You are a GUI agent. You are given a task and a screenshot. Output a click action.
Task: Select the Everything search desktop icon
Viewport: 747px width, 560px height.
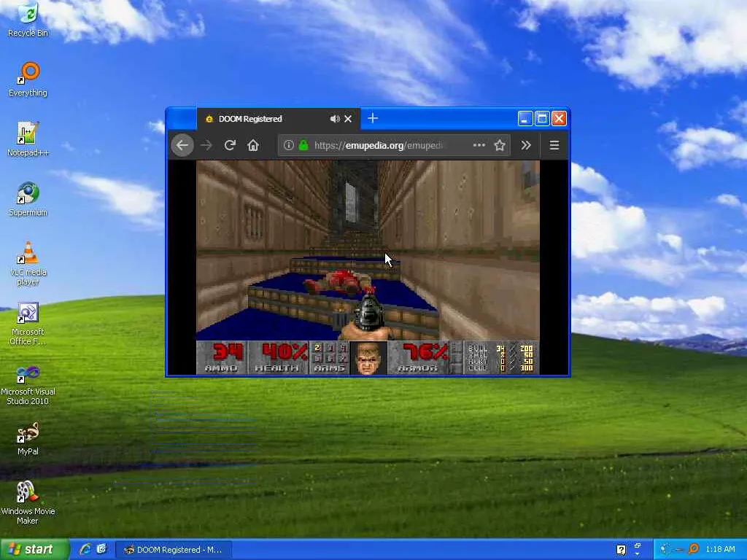coord(28,79)
